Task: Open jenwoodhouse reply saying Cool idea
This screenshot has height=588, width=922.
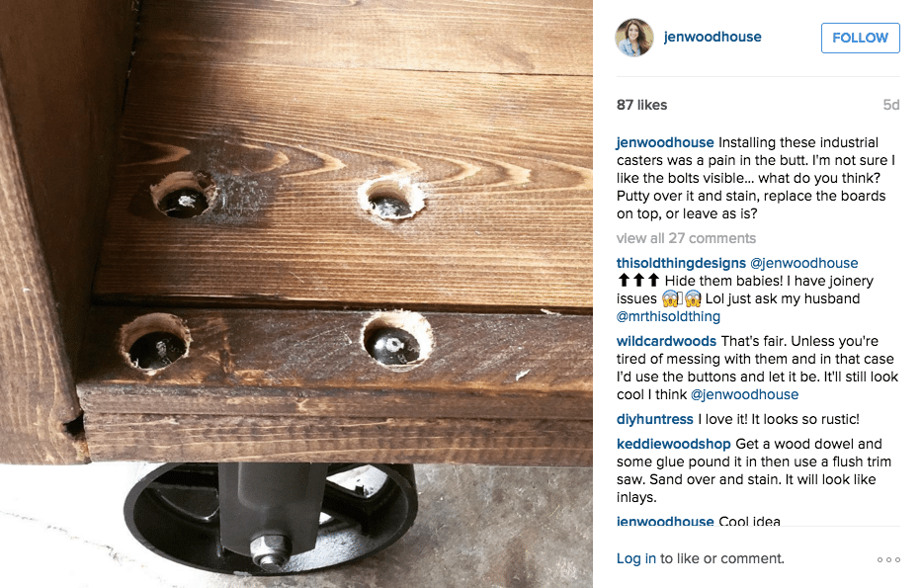Action: [x=698, y=521]
